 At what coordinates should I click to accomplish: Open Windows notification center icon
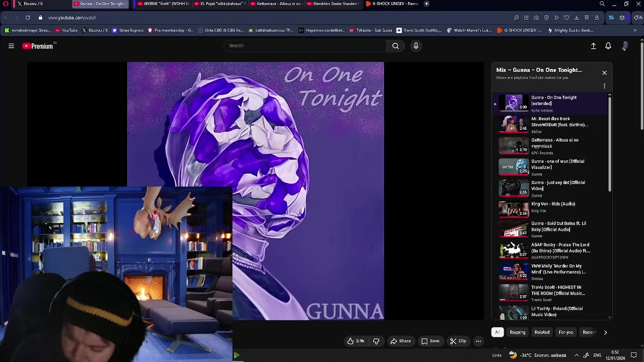(x=633, y=355)
